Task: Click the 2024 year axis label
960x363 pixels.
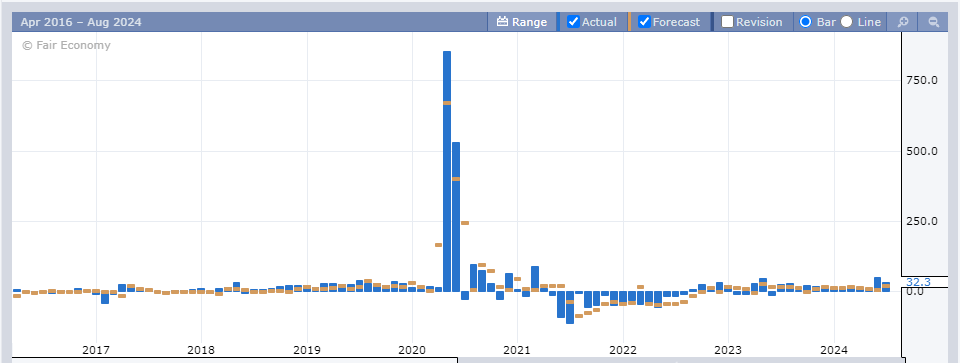Action: point(833,350)
